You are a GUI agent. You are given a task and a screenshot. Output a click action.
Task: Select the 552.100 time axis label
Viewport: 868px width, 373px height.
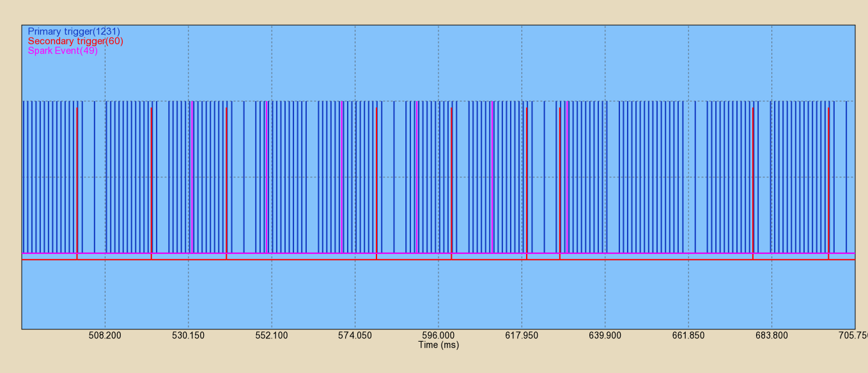pos(272,335)
